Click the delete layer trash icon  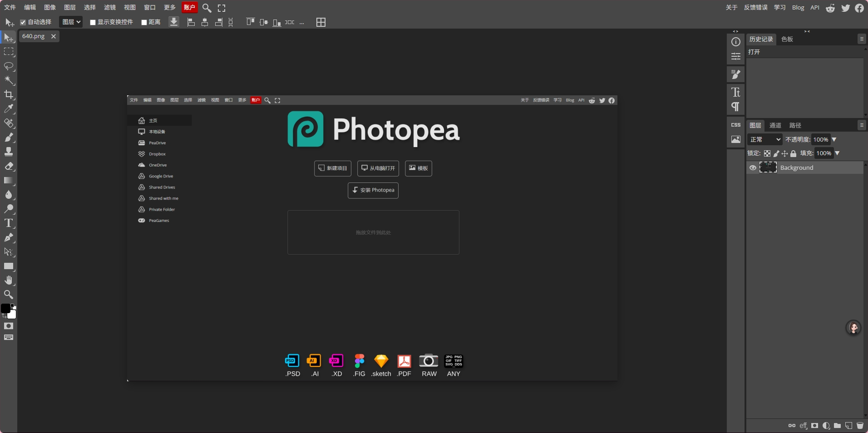click(x=860, y=426)
